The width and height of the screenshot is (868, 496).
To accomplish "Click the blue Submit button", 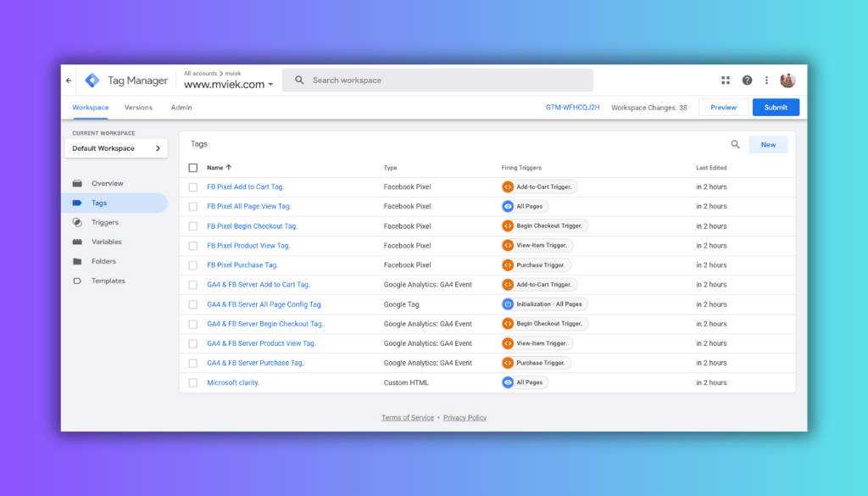I will coord(776,108).
